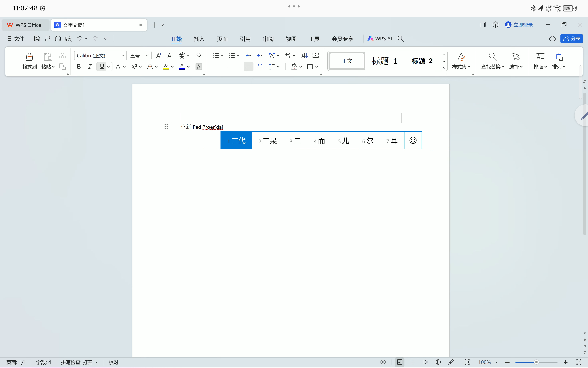Image resolution: width=588 pixels, height=368 pixels.
Task: Expand numbered list dropdown arrow
Action: coord(238,56)
